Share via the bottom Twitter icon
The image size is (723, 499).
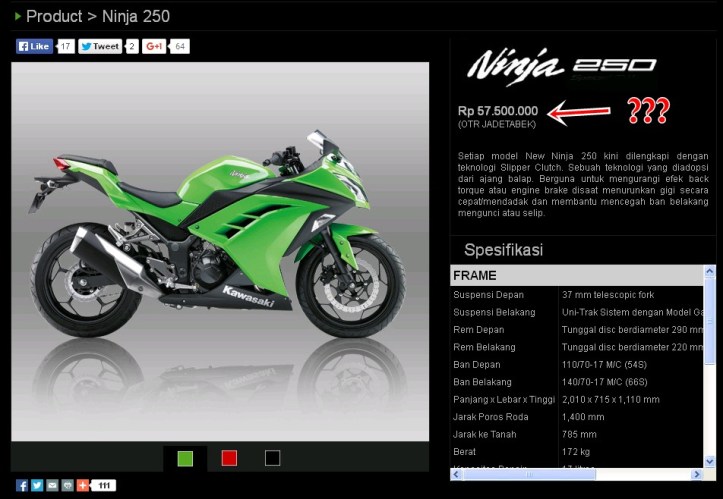[x=37, y=486]
